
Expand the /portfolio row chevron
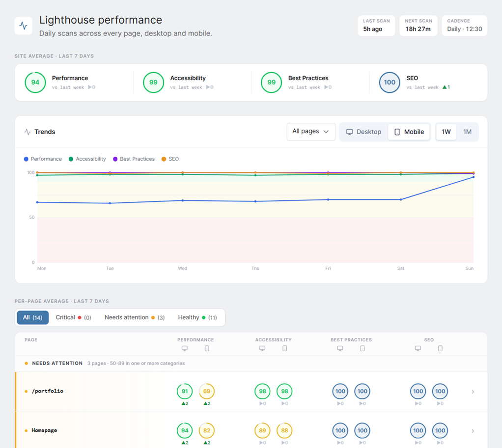[x=473, y=392]
